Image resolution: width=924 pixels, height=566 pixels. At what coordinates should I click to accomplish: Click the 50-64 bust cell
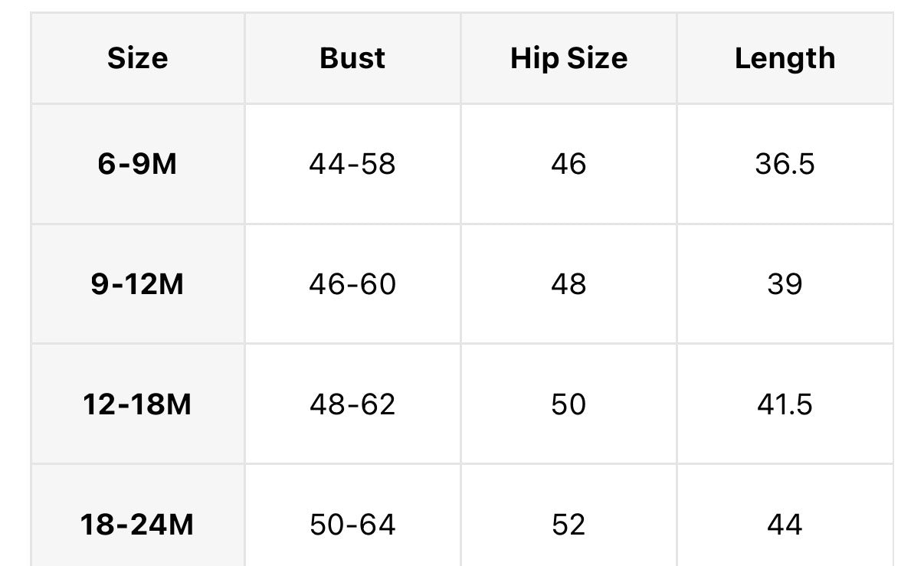pos(352,525)
